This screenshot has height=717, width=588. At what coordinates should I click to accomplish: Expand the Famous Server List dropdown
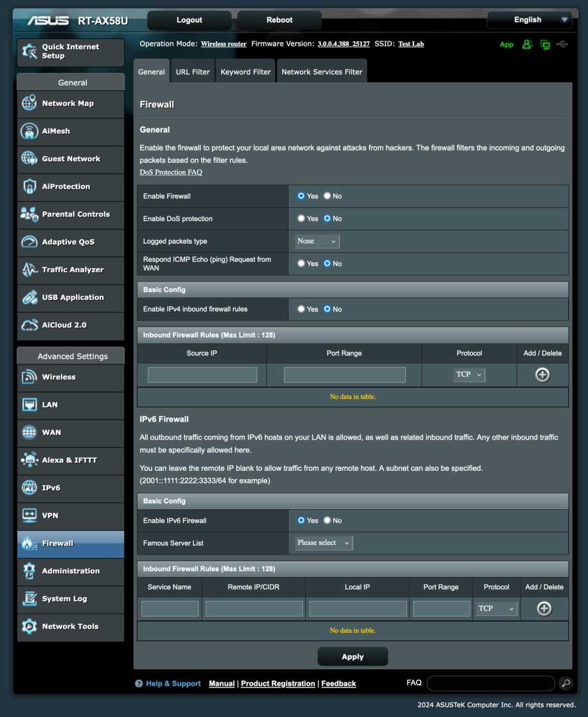(x=324, y=543)
